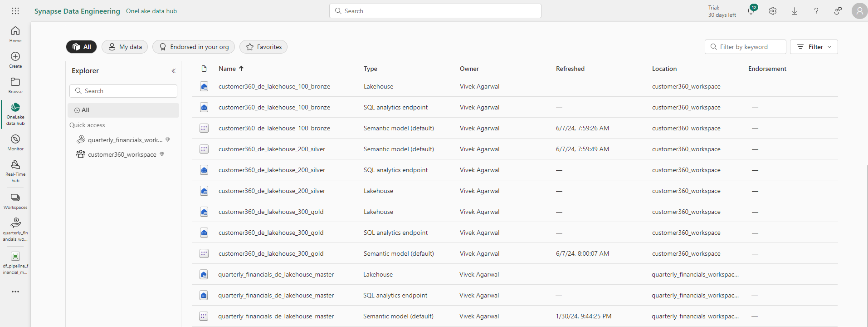Toggle the All filter pill
The width and height of the screenshot is (868, 327).
click(x=82, y=47)
